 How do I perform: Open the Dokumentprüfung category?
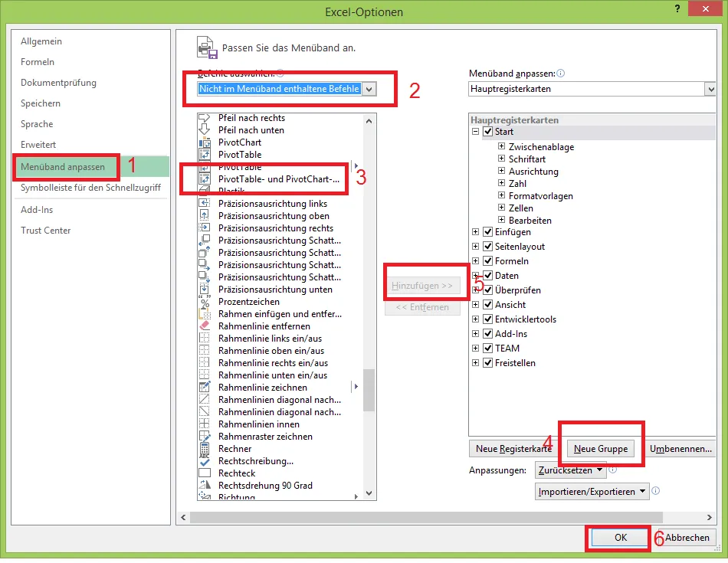[58, 83]
